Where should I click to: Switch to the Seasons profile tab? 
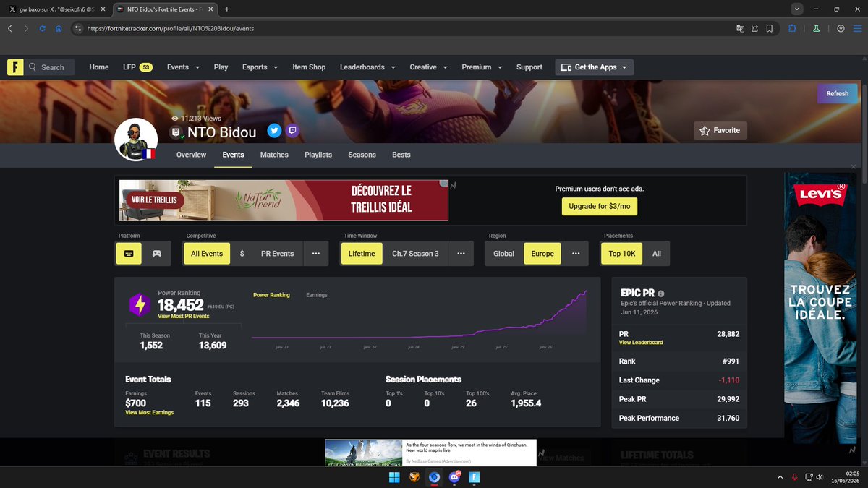362,155
